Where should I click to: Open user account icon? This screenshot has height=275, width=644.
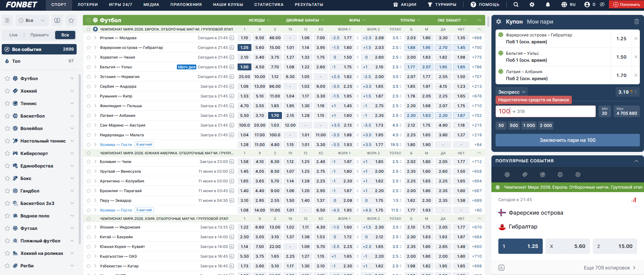(587, 5)
